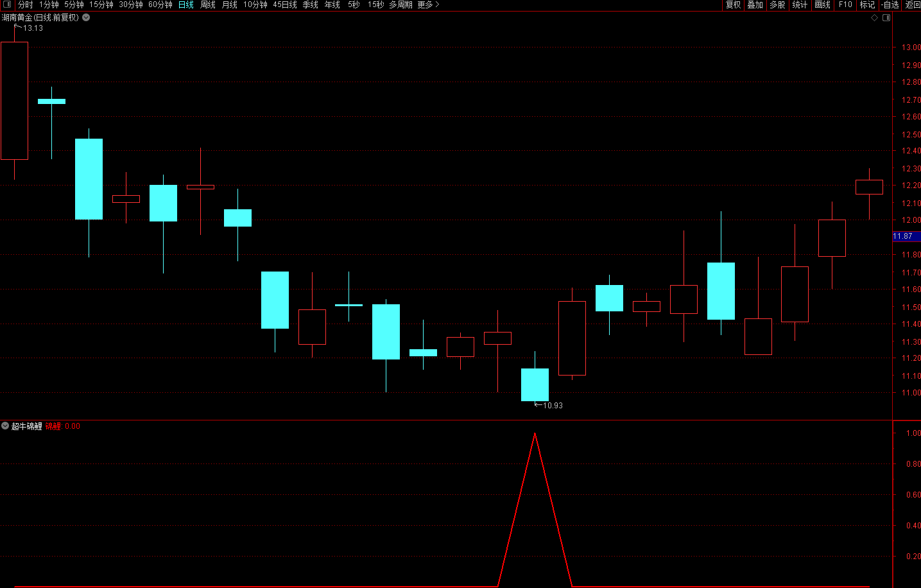Open the 多周期 multi-period view

pyautogui.click(x=400, y=4)
